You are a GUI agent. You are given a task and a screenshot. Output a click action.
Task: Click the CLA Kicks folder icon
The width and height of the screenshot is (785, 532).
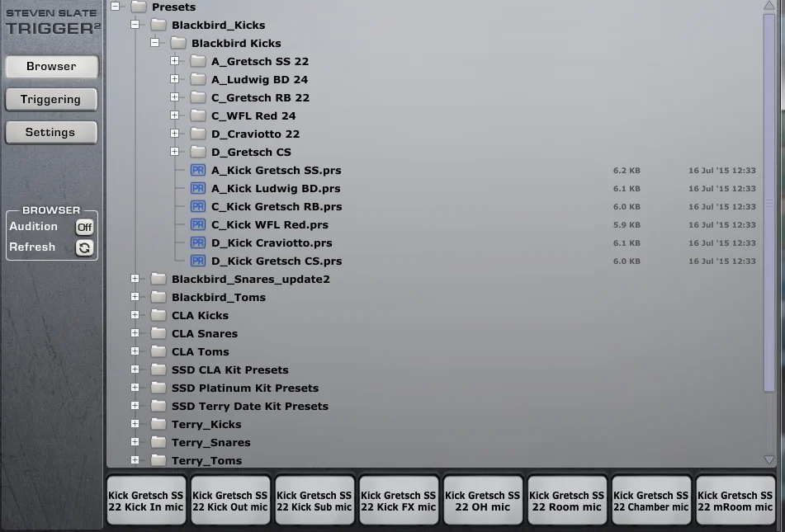tap(158, 315)
